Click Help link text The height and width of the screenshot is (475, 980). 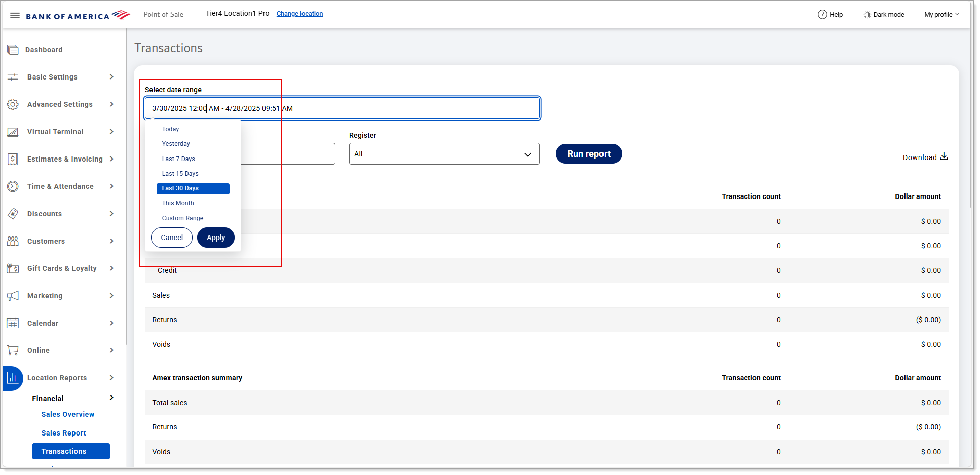(x=836, y=15)
